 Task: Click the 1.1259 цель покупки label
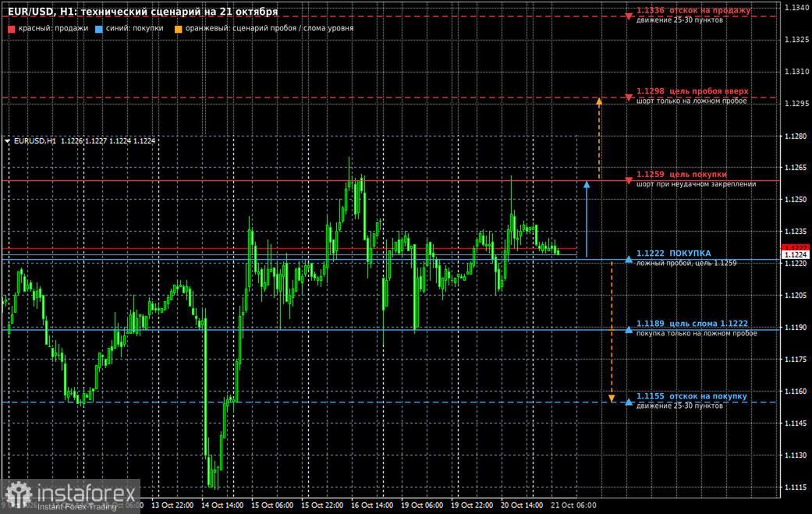[x=682, y=175]
